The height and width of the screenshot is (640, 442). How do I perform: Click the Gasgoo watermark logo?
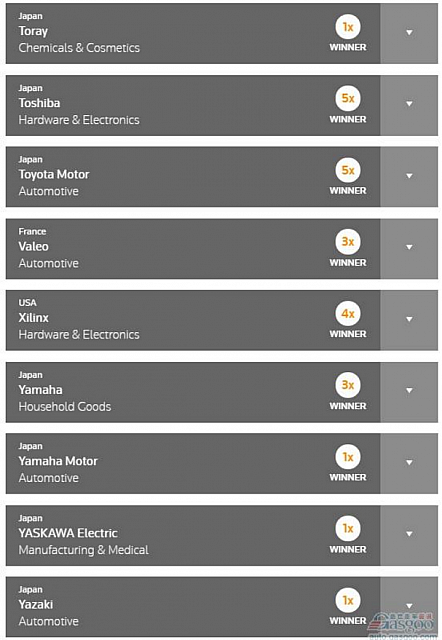coord(402,624)
